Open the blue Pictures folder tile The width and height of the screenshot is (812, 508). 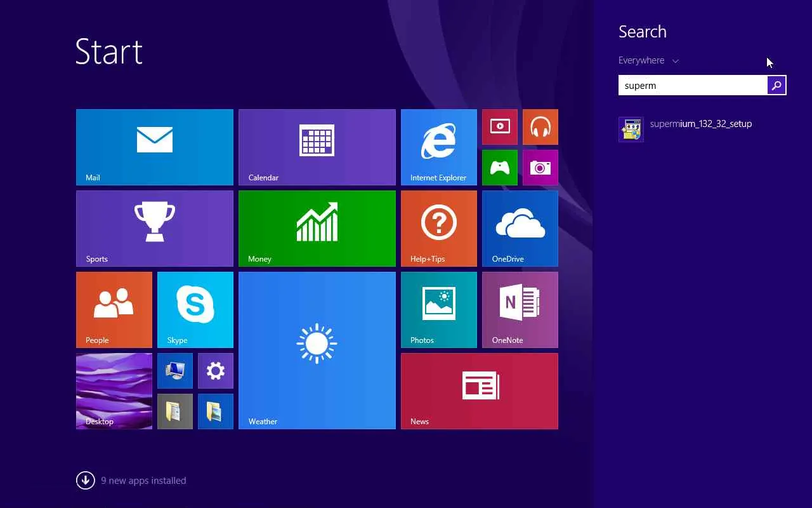click(216, 411)
